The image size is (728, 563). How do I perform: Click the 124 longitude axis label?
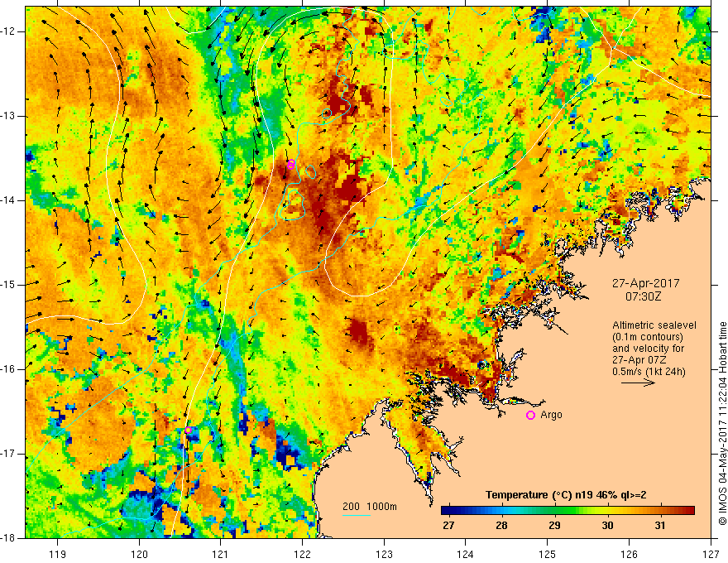(x=466, y=554)
